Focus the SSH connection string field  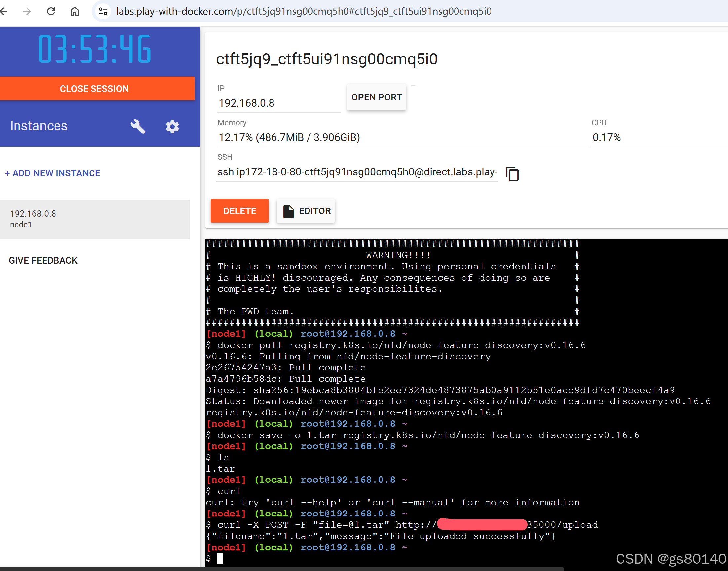(x=356, y=172)
